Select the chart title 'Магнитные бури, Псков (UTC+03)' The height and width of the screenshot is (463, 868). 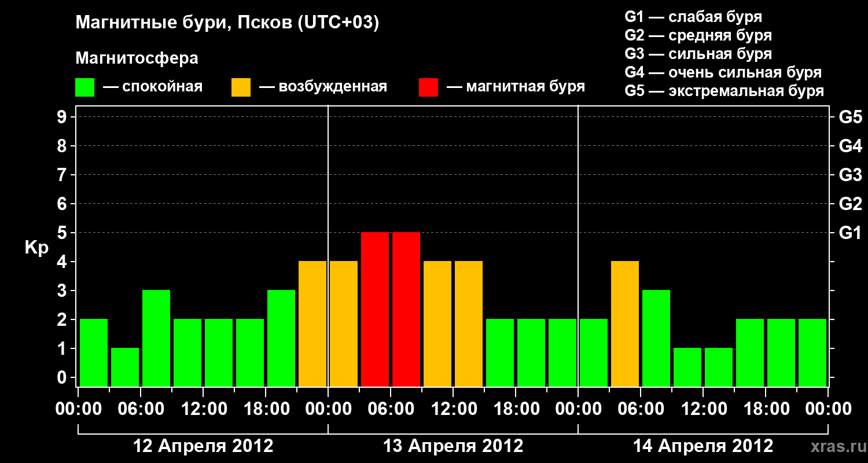227,24
